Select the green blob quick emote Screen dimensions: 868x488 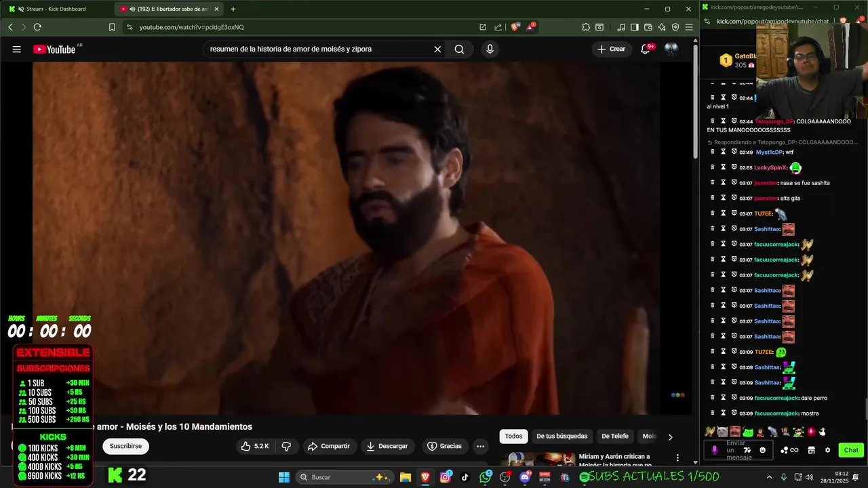pos(747,432)
